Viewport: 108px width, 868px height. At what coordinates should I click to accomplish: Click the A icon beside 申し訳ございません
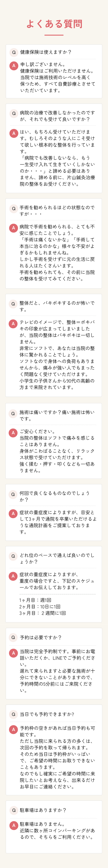click(14, 66)
